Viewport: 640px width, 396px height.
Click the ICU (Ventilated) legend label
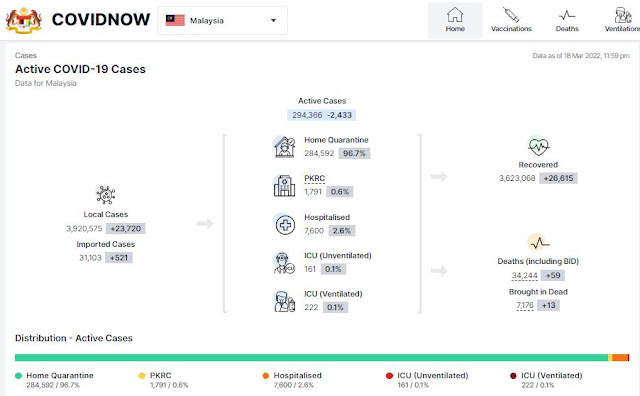pos(551,375)
